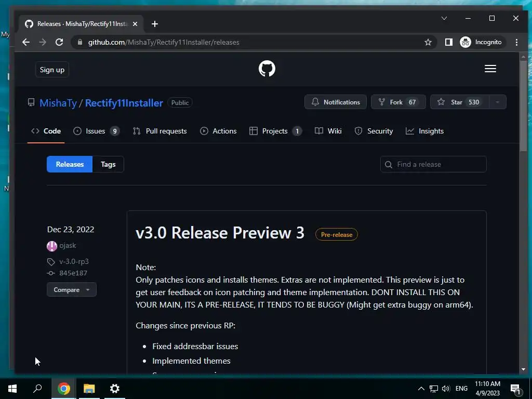Click the address bar URL
This screenshot has height=399, width=532.
point(164,42)
